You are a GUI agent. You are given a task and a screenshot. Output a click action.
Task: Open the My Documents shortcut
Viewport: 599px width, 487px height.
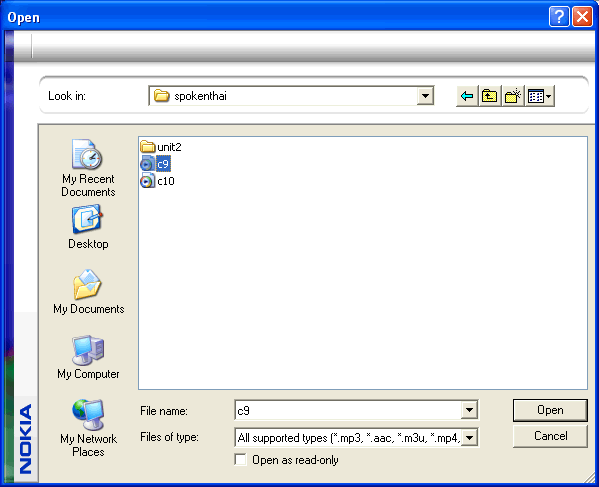[x=89, y=293]
